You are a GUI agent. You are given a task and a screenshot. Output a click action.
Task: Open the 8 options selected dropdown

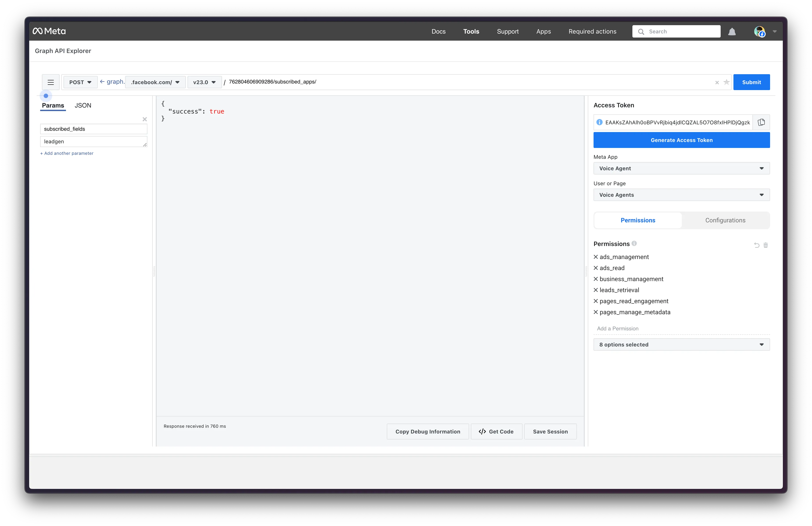point(681,344)
